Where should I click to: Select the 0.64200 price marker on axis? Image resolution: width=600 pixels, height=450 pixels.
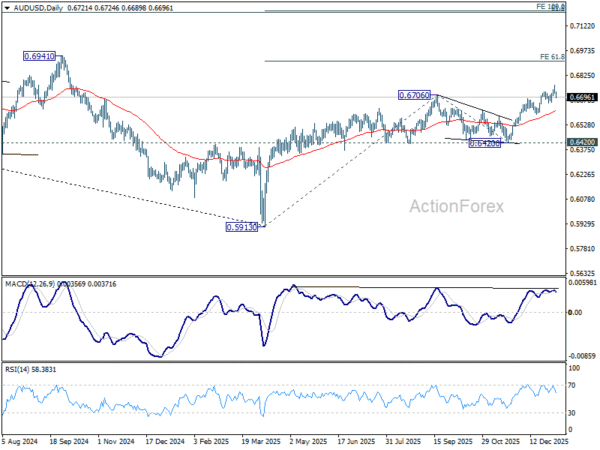(583, 143)
